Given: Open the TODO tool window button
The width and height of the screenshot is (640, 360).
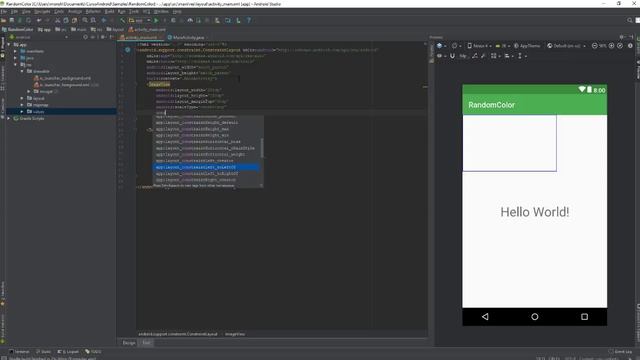Looking at the screenshot, I should click(x=93, y=351).
